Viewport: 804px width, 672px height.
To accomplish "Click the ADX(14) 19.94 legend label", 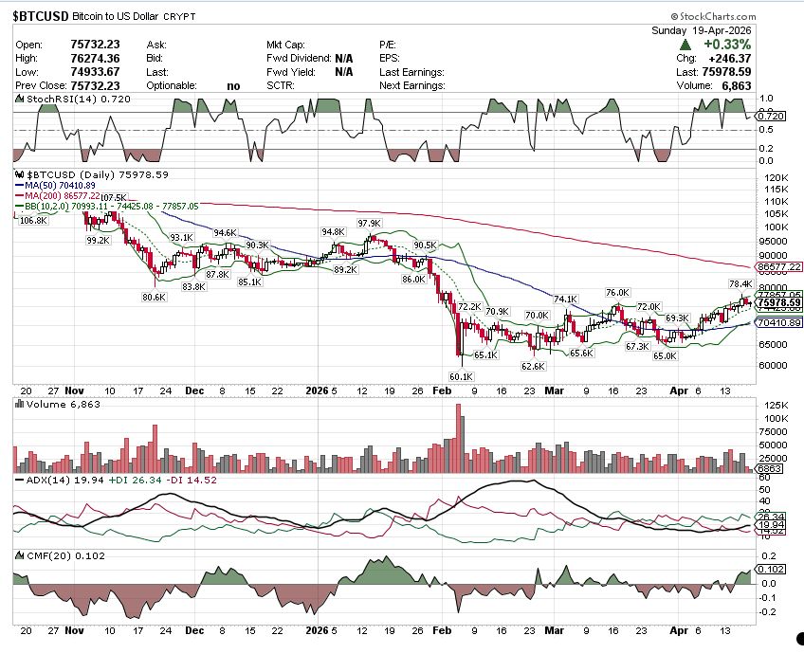I will (60, 481).
